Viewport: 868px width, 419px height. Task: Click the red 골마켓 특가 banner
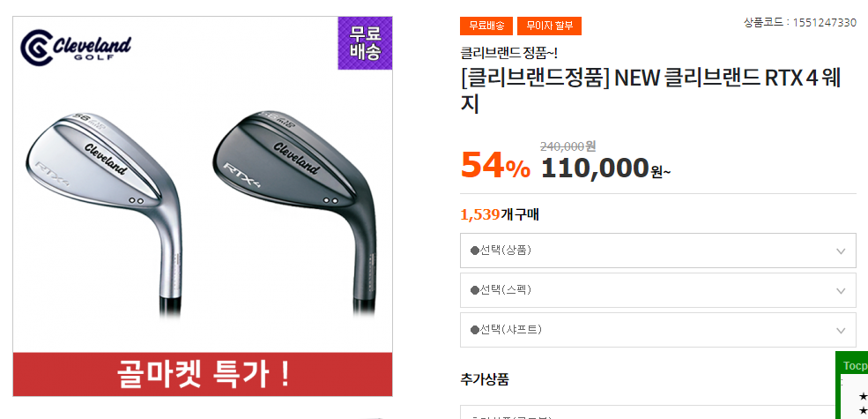203,375
